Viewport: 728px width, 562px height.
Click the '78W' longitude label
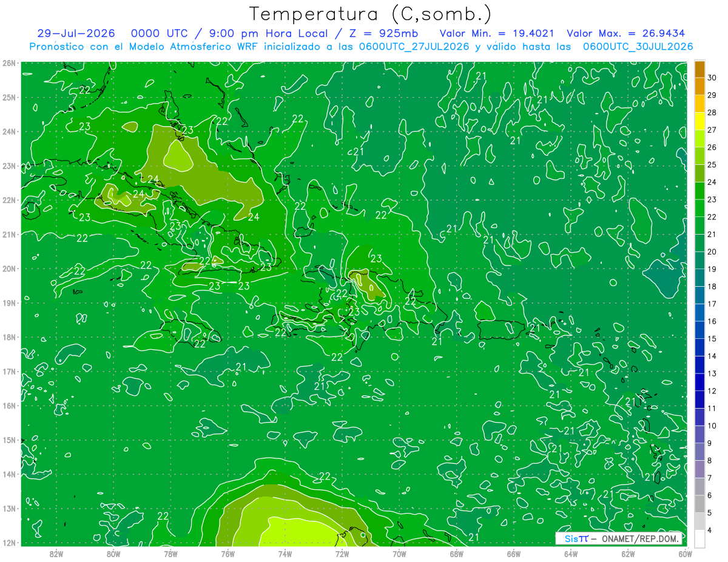(x=171, y=554)
